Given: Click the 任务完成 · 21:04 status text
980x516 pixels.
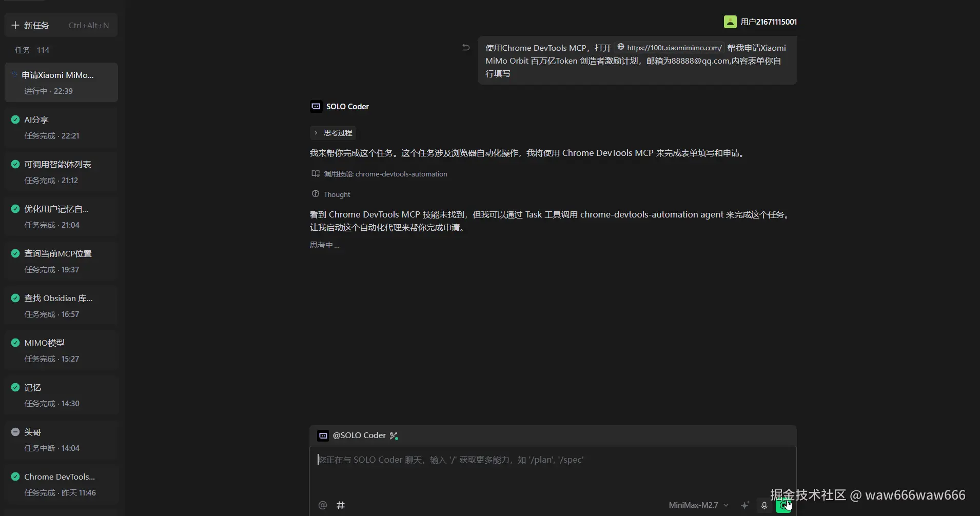Looking at the screenshot, I should (x=52, y=225).
